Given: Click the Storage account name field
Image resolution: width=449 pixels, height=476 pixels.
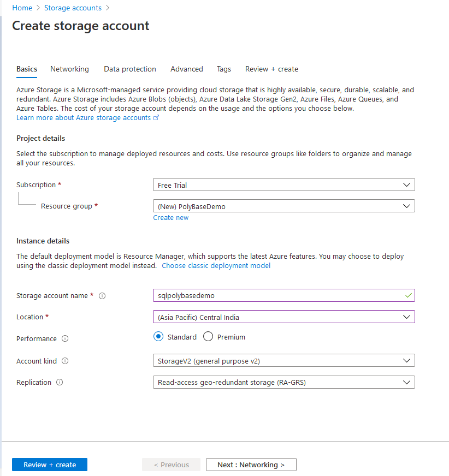Looking at the screenshot, I should [279, 296].
